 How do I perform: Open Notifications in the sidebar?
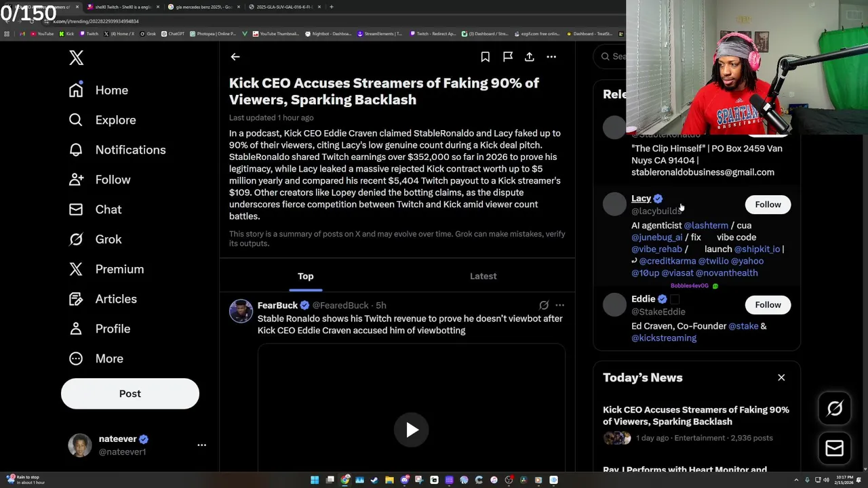coord(117,150)
